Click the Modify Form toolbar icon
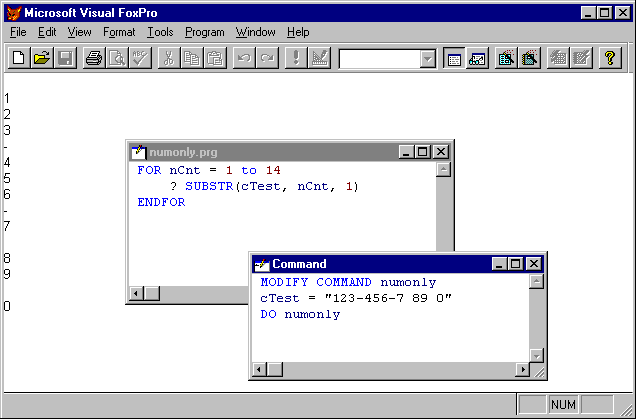Viewport: 636px width, 419px height. [x=320, y=58]
